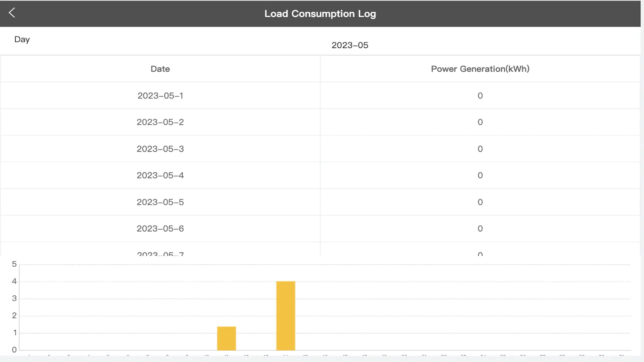644x362 pixels.
Task: Select the 2023-05-5 table row
Action: (x=160, y=202)
